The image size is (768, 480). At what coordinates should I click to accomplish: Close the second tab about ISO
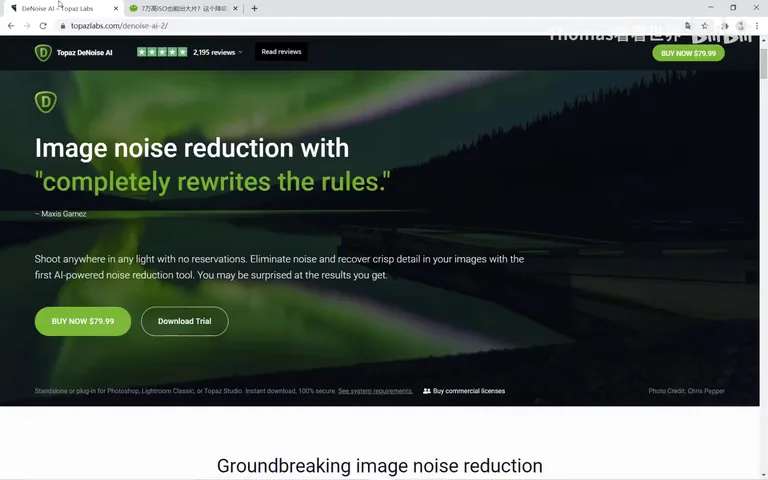point(236,8)
